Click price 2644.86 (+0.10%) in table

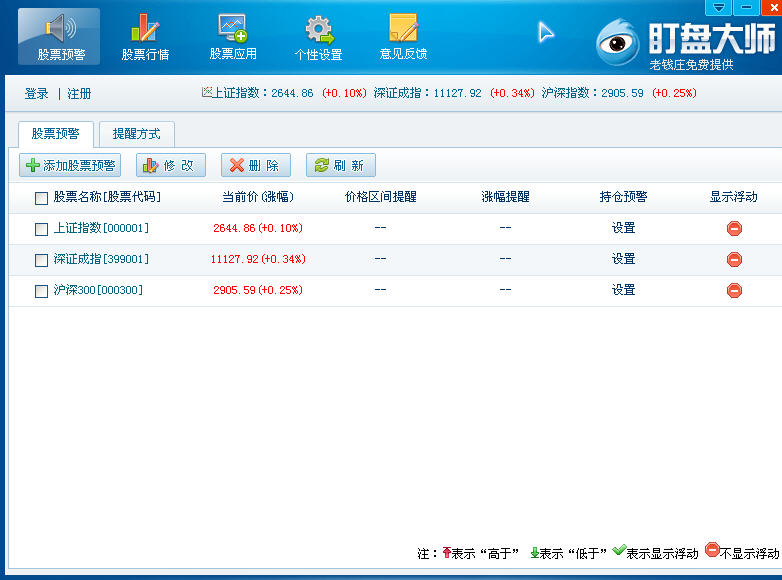pos(258,228)
